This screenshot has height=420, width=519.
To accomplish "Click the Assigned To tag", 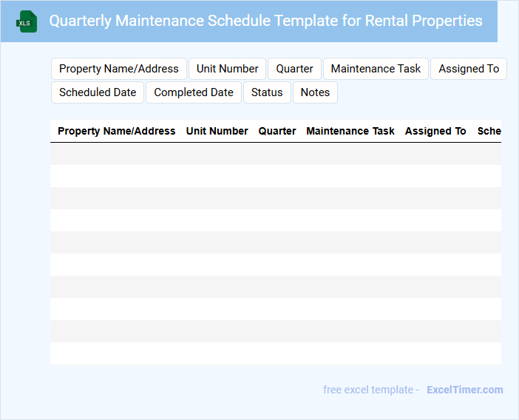I will pyautogui.click(x=469, y=69).
